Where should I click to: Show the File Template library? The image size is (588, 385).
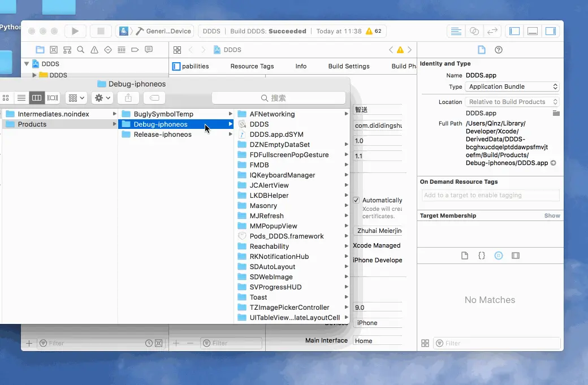(x=465, y=256)
